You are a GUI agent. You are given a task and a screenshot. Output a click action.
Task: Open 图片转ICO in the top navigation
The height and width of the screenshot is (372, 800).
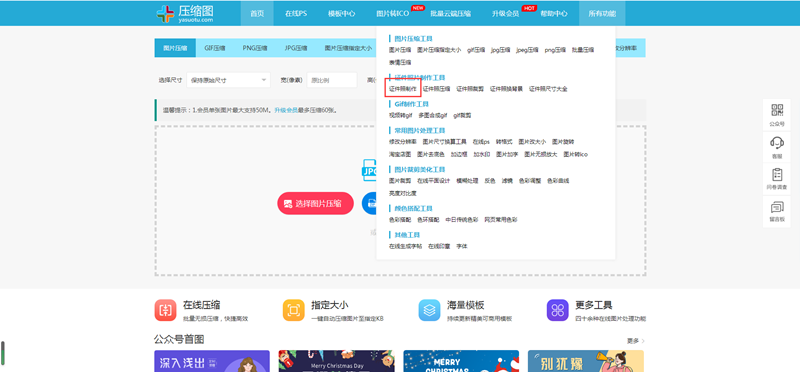(x=392, y=14)
